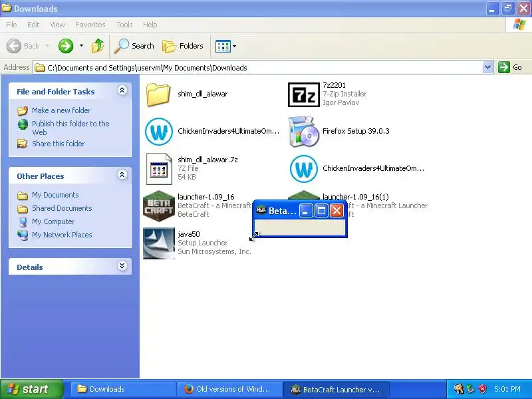Click the Share this folder icon
This screenshot has width=532, height=399.
23,144
